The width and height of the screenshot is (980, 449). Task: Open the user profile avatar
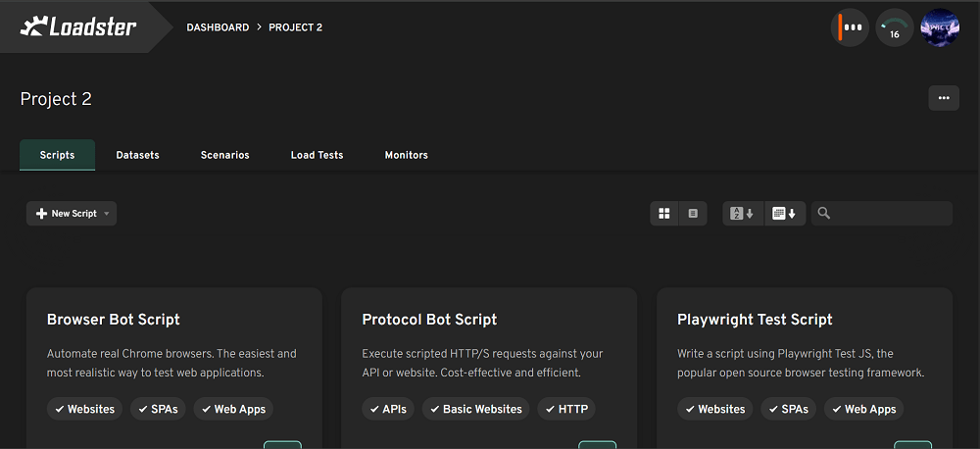click(x=940, y=27)
